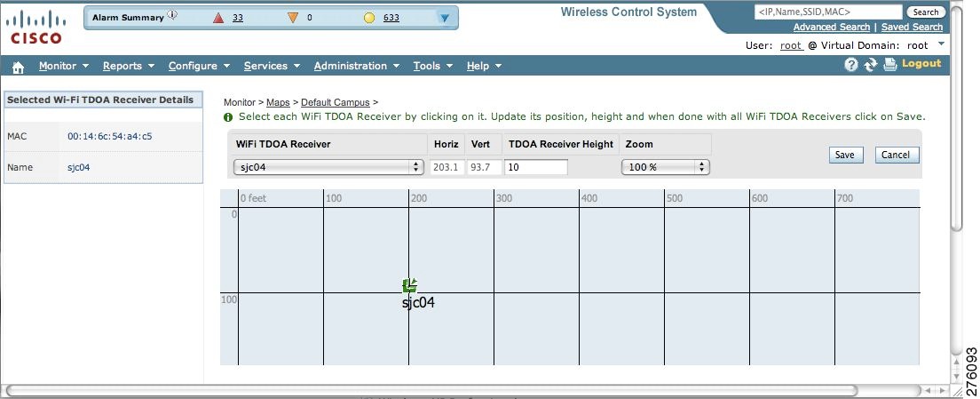Click the 0 major alarms count
This screenshot has width=980, height=399.
tap(310, 18)
